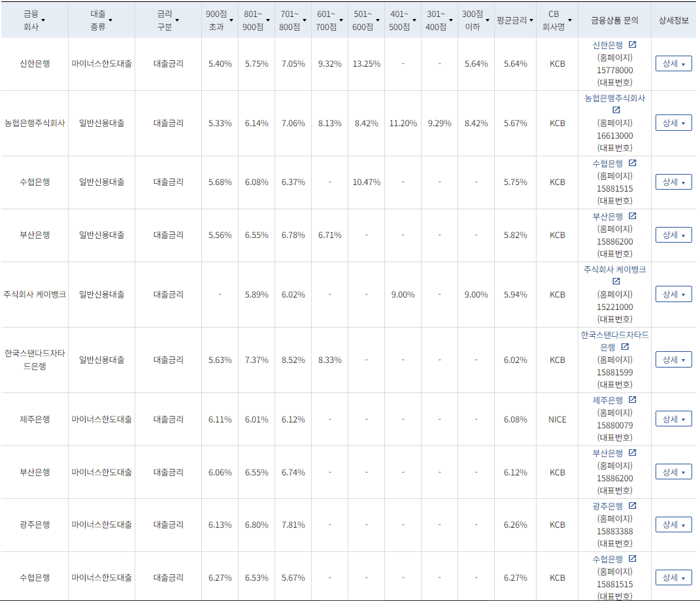The height and width of the screenshot is (601, 700).
Task: Open 제주은행 page via external link icon
Action: (633, 400)
